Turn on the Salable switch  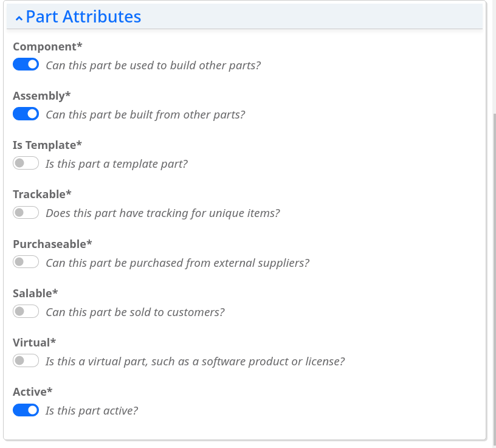(26, 311)
